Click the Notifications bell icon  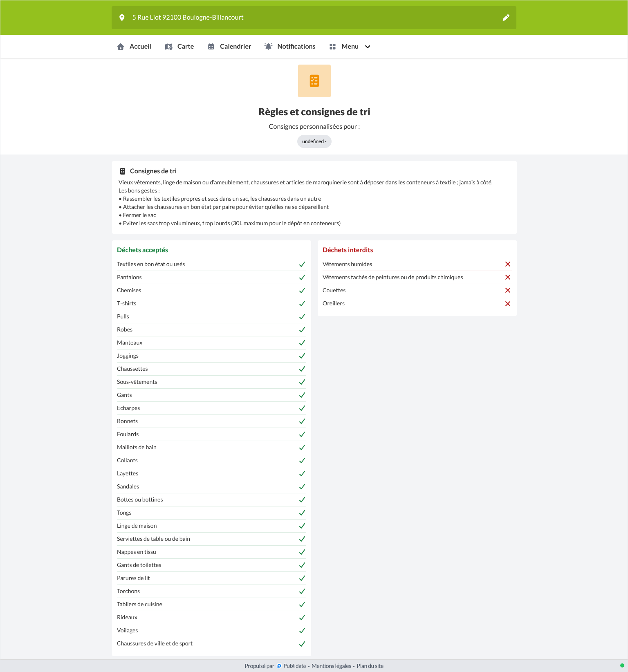point(268,47)
